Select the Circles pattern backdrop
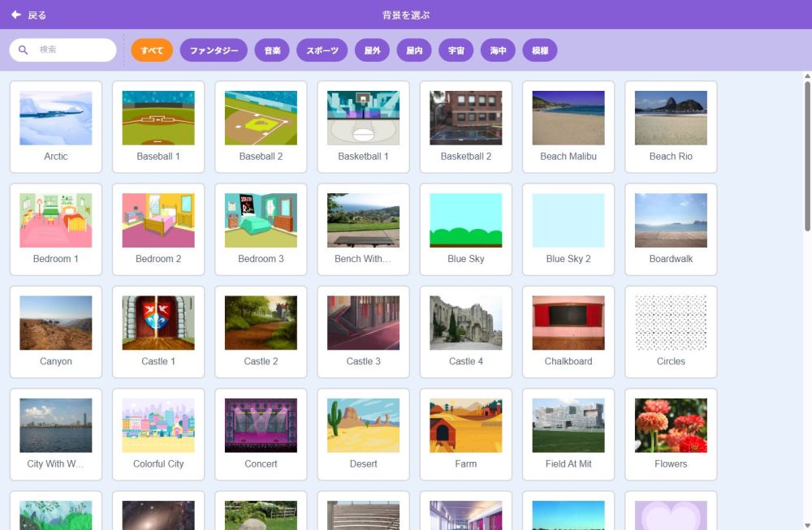This screenshot has width=812, height=530. (x=672, y=332)
